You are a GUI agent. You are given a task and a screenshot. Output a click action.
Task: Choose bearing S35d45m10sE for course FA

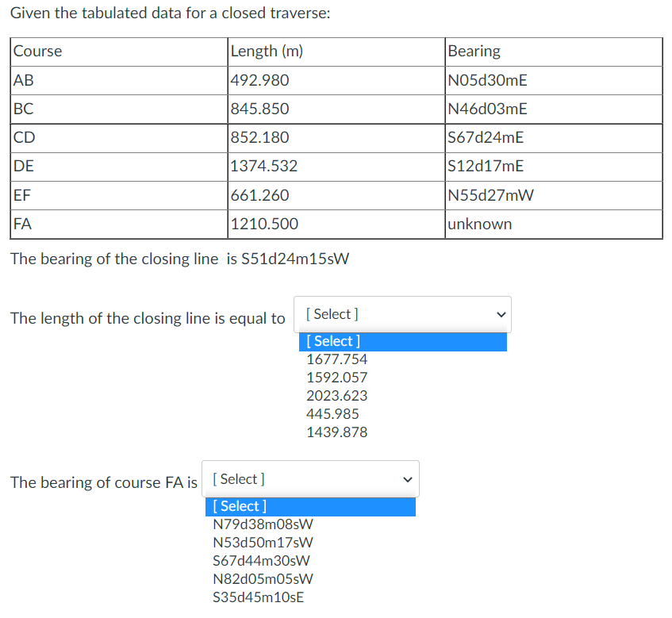coord(259,597)
